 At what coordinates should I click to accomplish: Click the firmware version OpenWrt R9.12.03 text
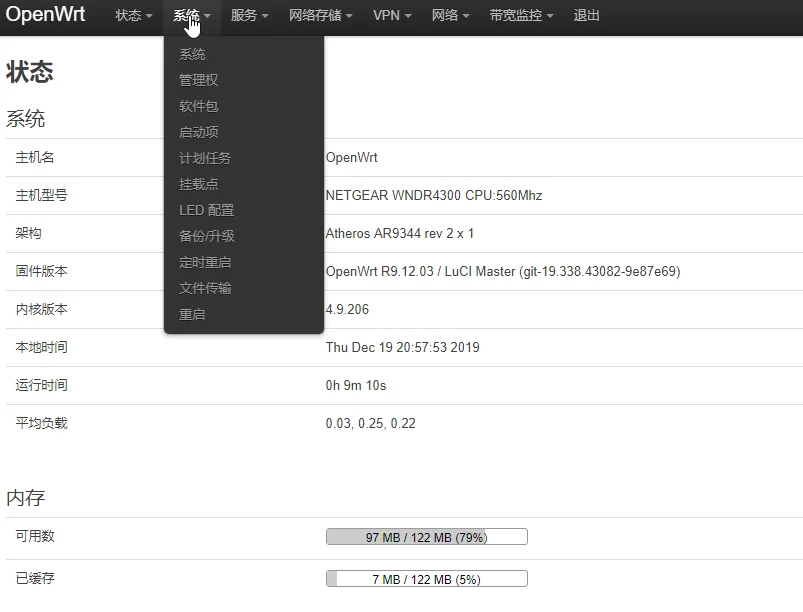click(x=503, y=271)
